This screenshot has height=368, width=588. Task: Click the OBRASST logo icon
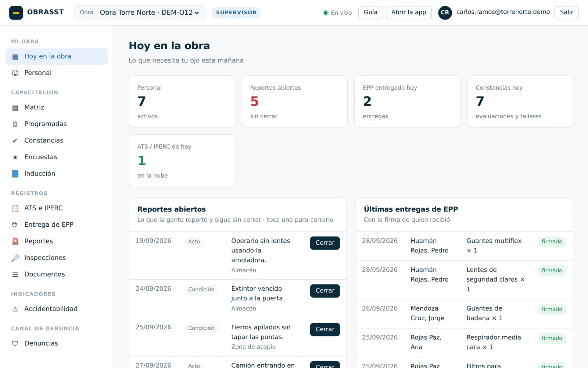point(16,13)
